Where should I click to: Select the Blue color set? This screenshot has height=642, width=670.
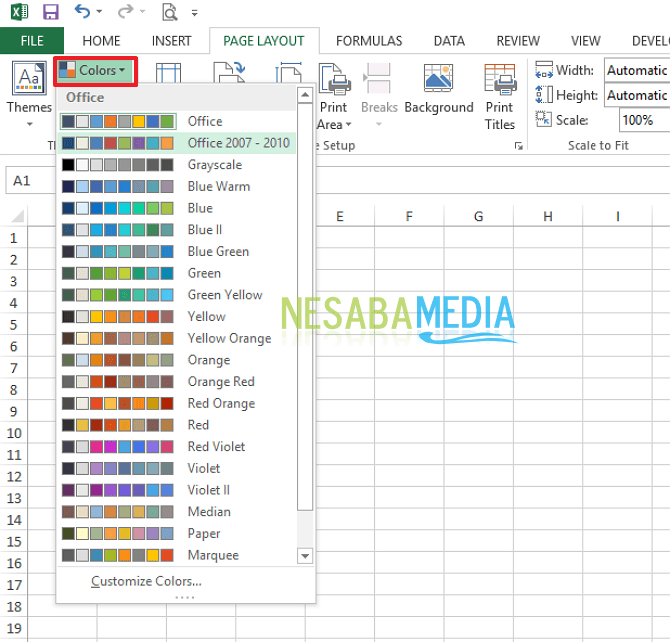pos(176,208)
